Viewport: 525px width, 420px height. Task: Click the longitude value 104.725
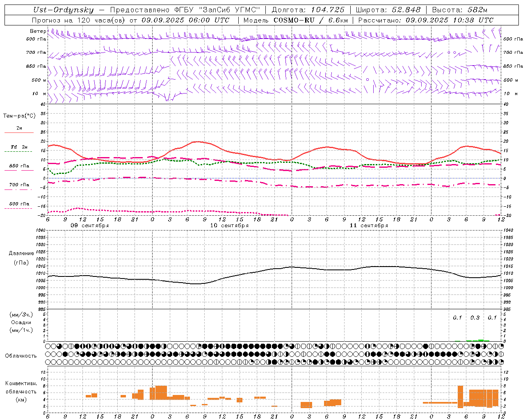(327, 10)
